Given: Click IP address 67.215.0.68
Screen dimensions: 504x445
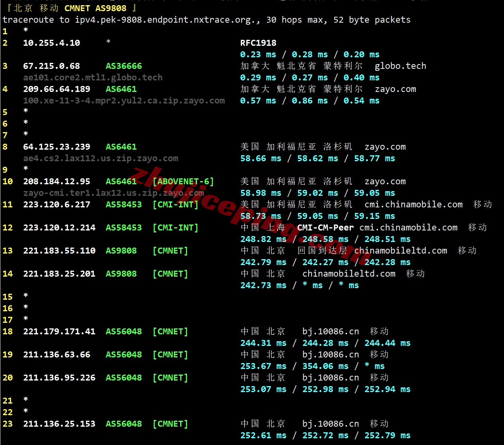Looking at the screenshot, I should coord(52,66).
